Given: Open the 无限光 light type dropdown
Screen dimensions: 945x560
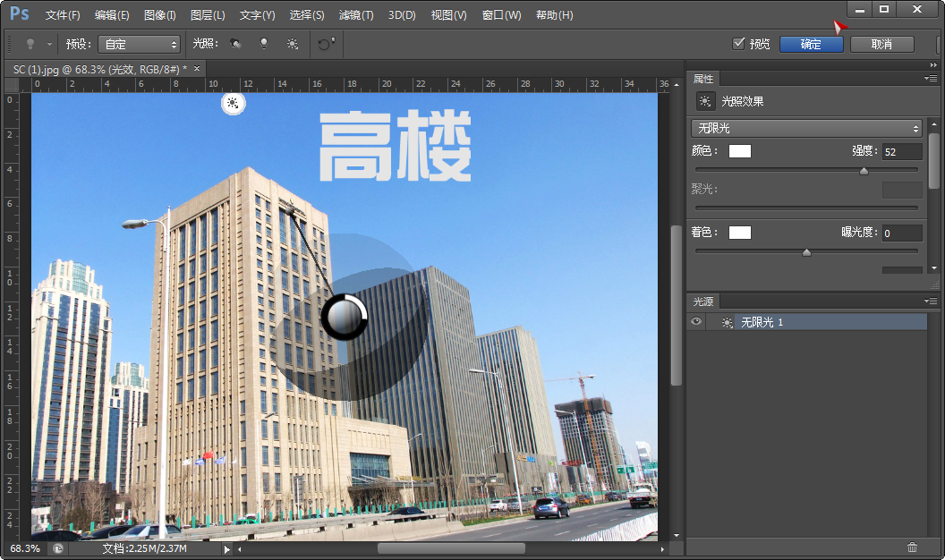Looking at the screenshot, I should click(806, 128).
